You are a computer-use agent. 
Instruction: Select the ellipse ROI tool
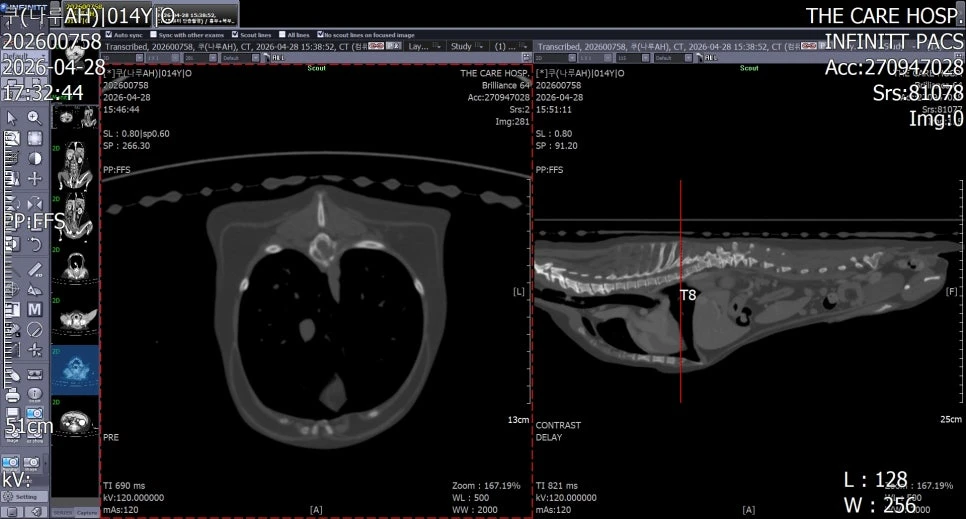(35, 330)
